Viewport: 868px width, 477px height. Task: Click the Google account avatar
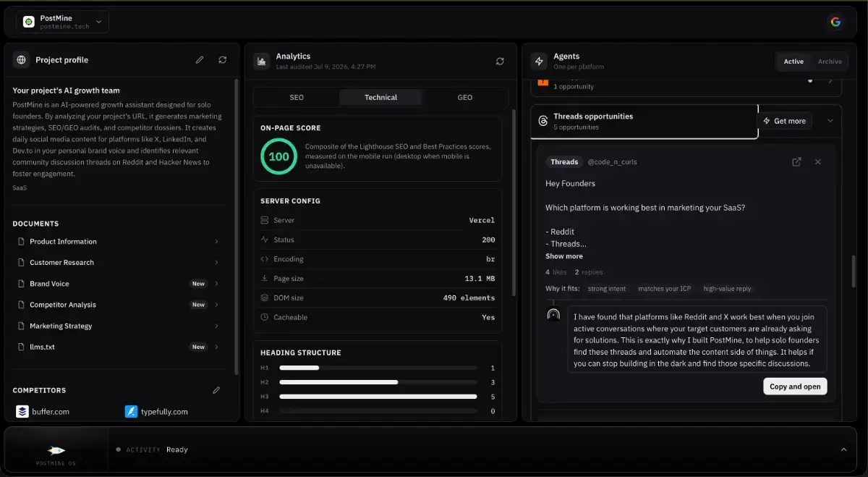[x=835, y=22]
